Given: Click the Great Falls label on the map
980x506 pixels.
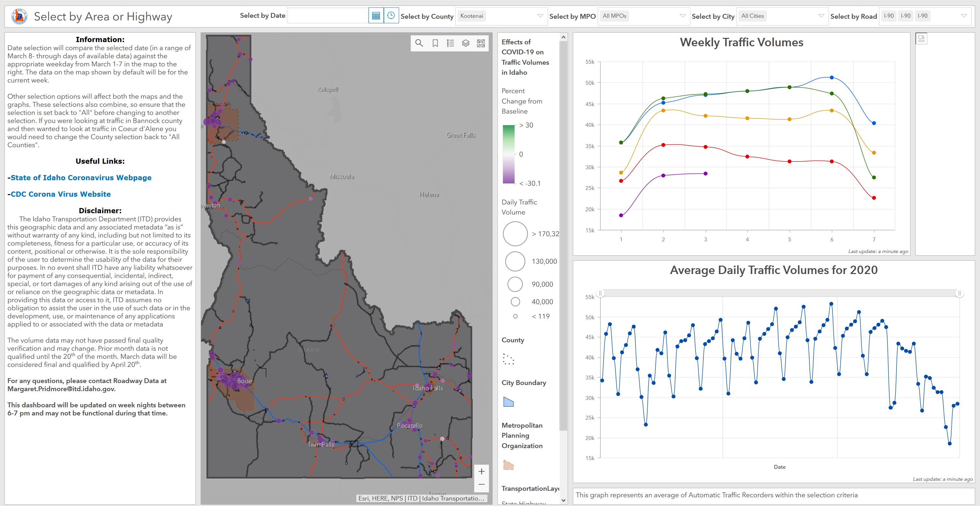Looking at the screenshot, I should point(461,135).
